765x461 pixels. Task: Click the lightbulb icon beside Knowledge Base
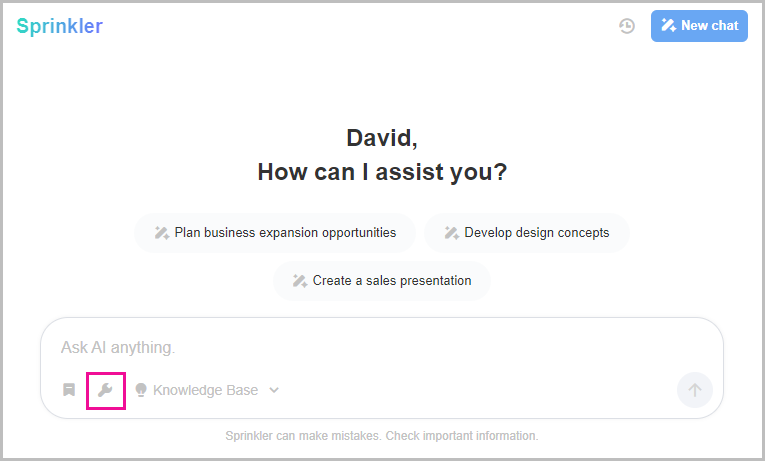point(141,390)
